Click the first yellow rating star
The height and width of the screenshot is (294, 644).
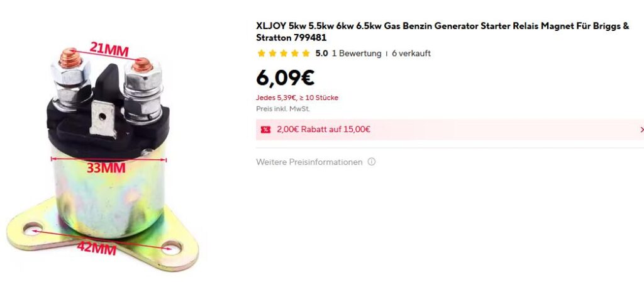point(262,54)
